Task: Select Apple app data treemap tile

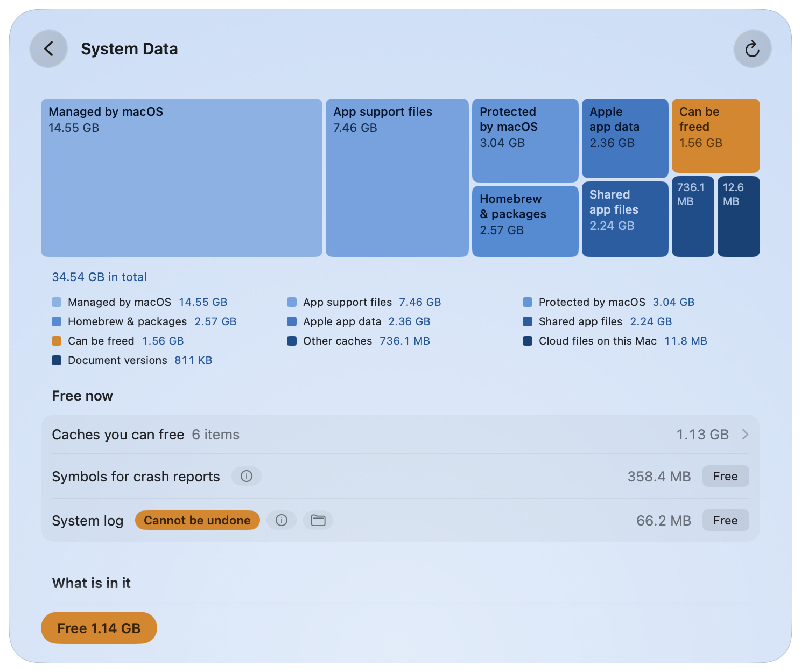Action: 625,138
